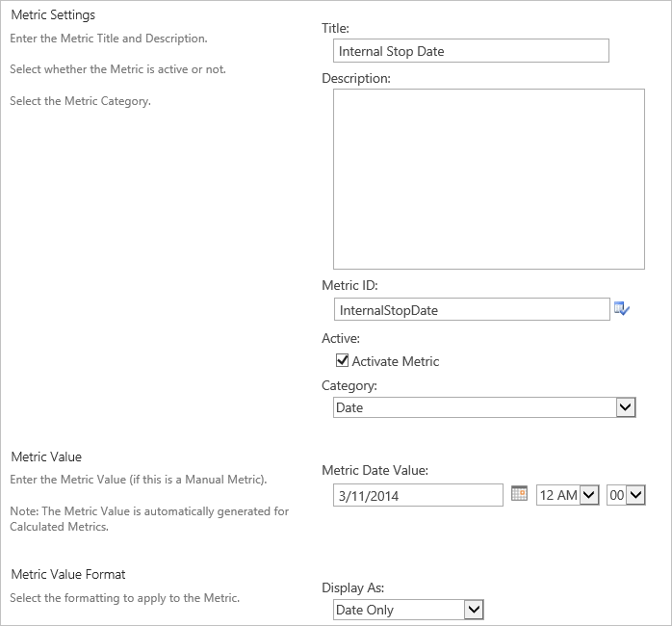Open the calendar date picker icon
This screenshot has width=672, height=626.
(519, 494)
